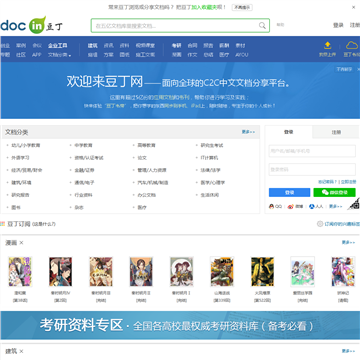
Task: Open 企业工具 in the navigation bar
Action: 57,45
